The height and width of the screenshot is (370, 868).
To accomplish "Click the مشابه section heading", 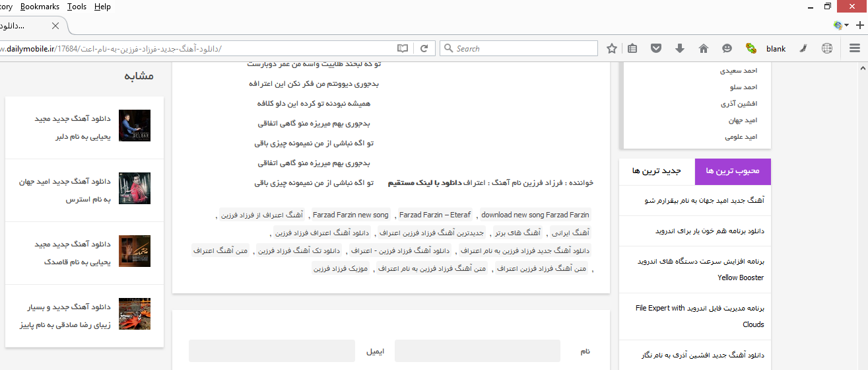I will coord(139,76).
